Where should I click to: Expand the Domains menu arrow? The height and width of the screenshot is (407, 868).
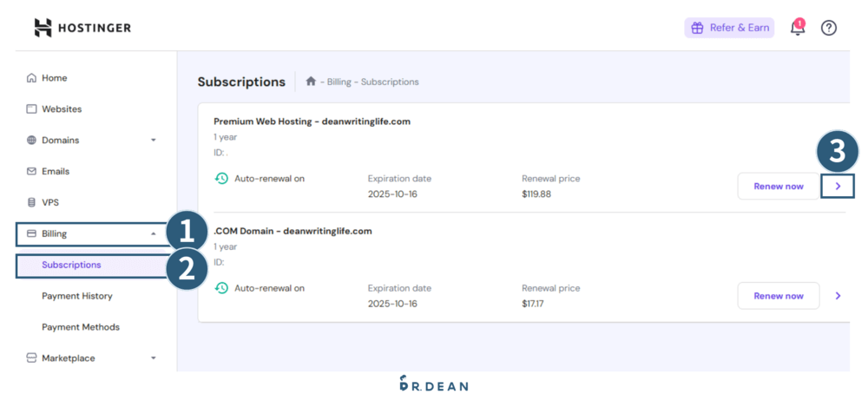(154, 141)
